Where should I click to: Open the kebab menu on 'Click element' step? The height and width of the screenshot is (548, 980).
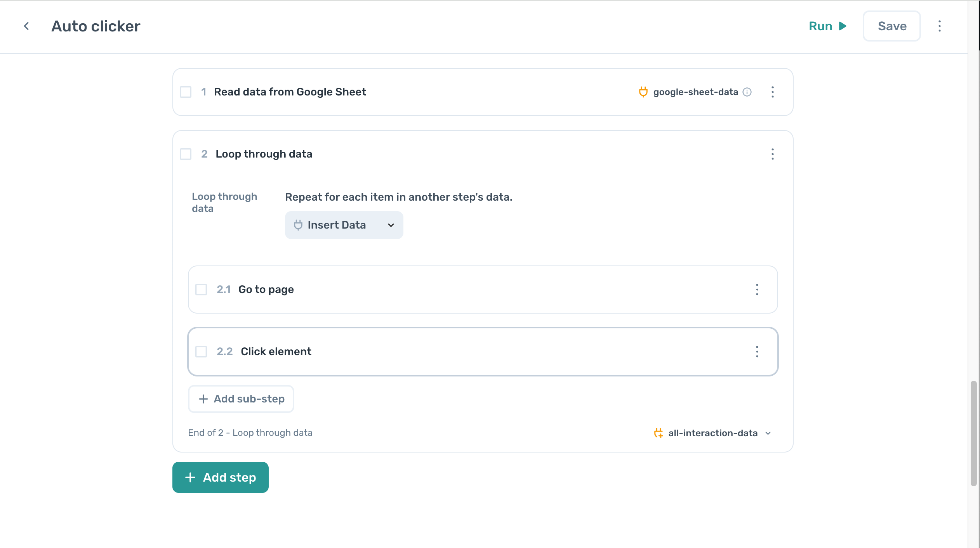(757, 352)
